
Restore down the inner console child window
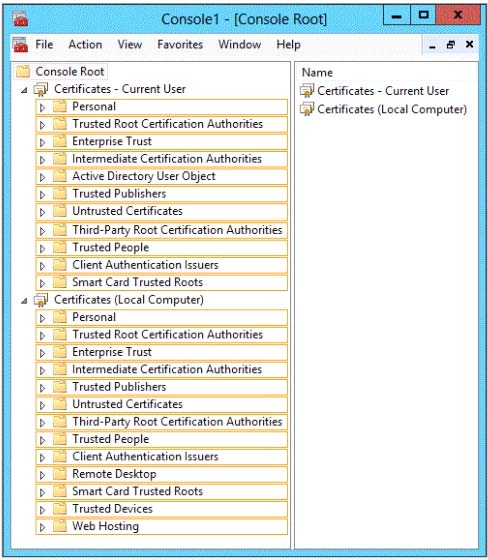pyautogui.click(x=451, y=45)
